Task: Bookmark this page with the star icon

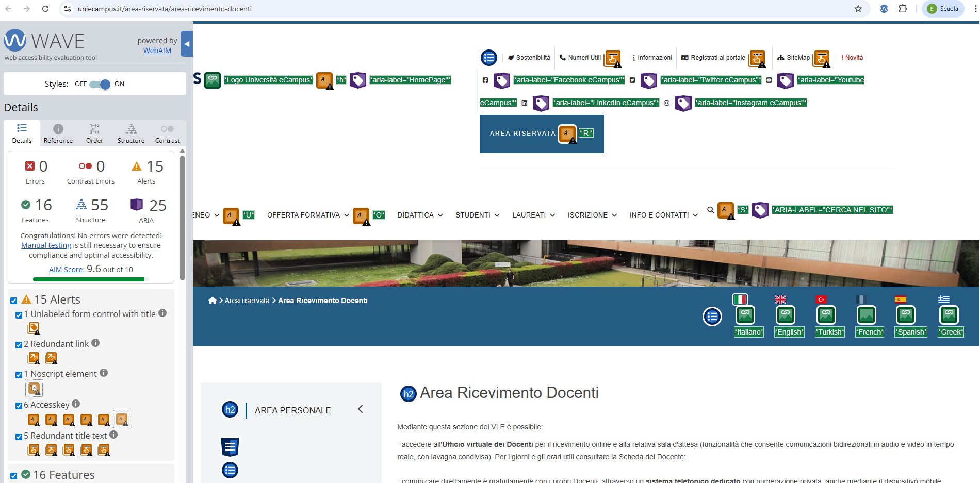Action: 858,9
